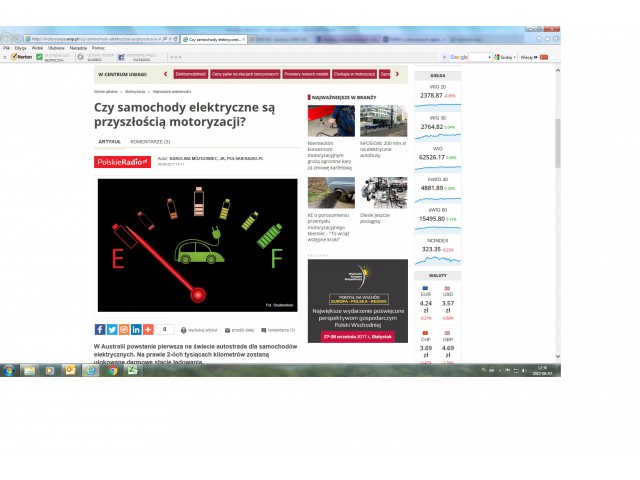Switch to the Komentarze tab
The width and height of the screenshot is (640, 480).
[x=150, y=142]
